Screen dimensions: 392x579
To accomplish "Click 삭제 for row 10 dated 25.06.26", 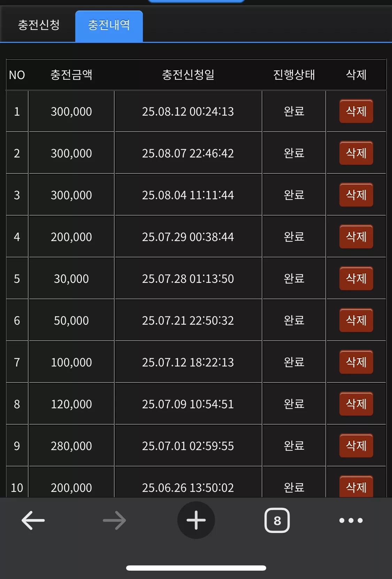I will (x=356, y=486).
